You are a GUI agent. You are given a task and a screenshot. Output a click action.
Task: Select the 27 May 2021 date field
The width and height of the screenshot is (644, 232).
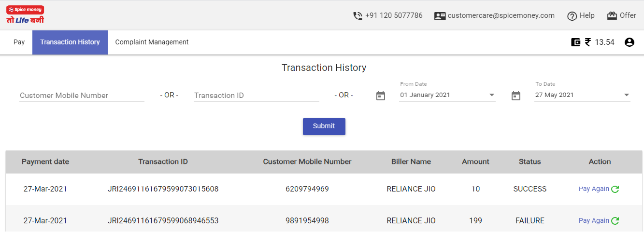coord(583,95)
